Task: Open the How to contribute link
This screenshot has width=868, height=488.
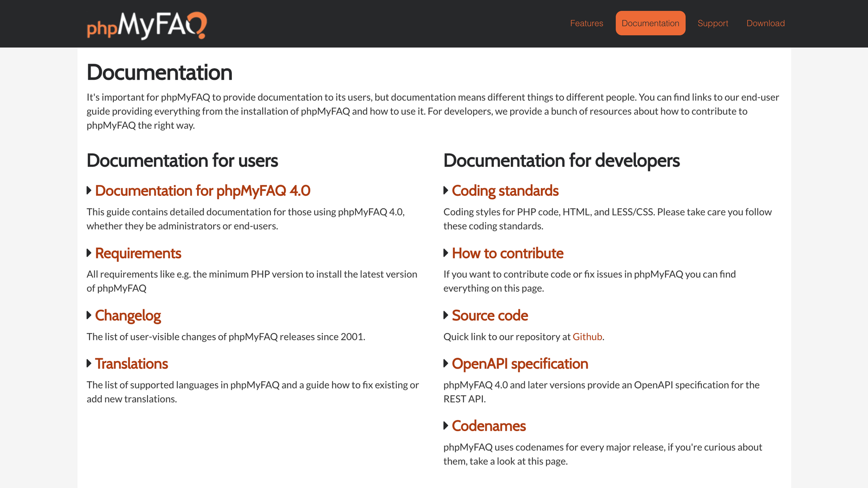Action: point(507,254)
